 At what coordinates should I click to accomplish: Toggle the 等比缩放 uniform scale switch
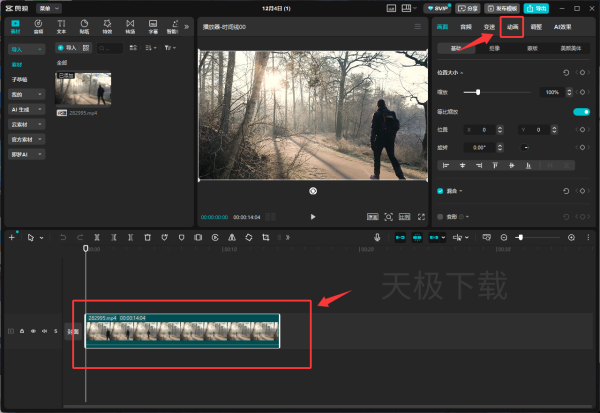click(580, 112)
